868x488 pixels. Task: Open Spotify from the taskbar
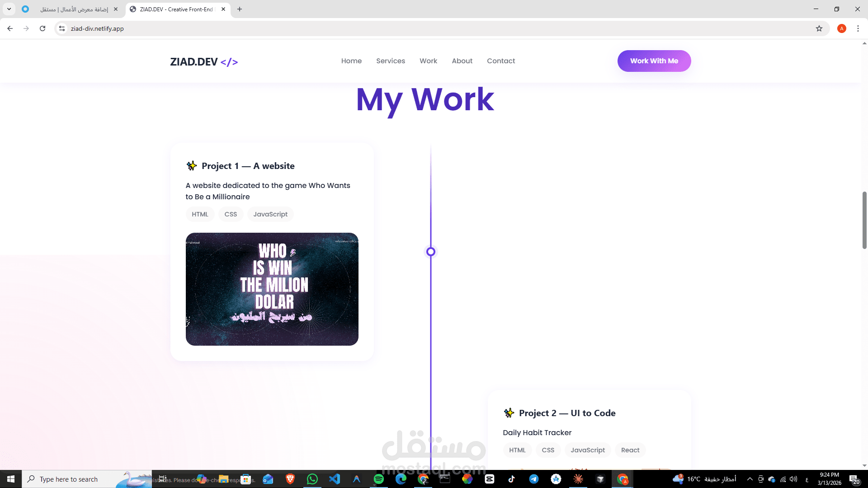click(379, 479)
